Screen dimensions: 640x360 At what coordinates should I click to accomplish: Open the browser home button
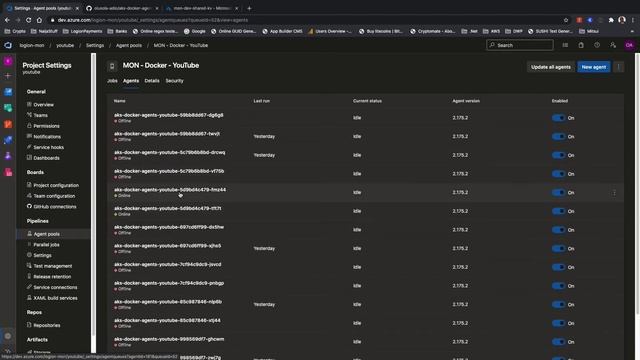[x=39, y=20]
